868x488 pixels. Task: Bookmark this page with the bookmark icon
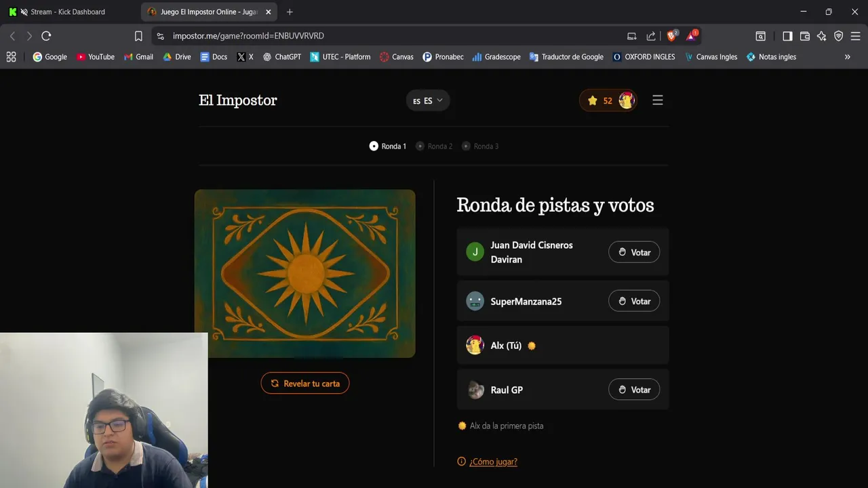(x=138, y=36)
